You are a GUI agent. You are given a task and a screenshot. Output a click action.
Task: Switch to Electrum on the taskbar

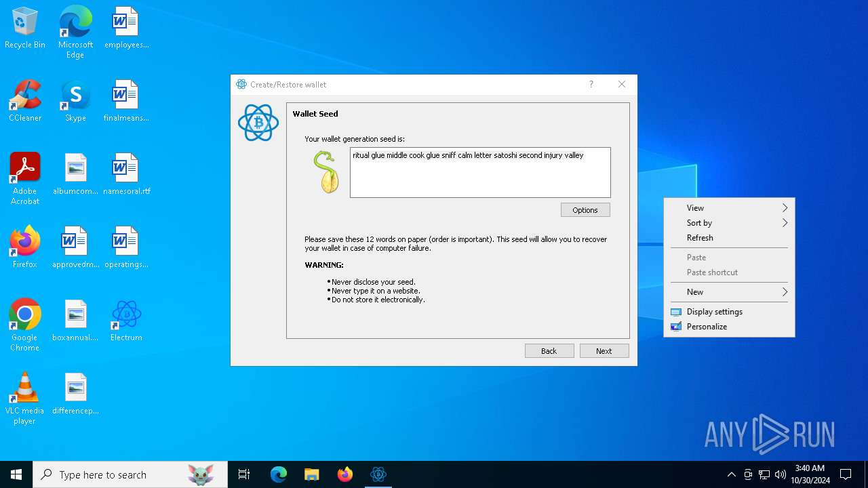coord(378,474)
